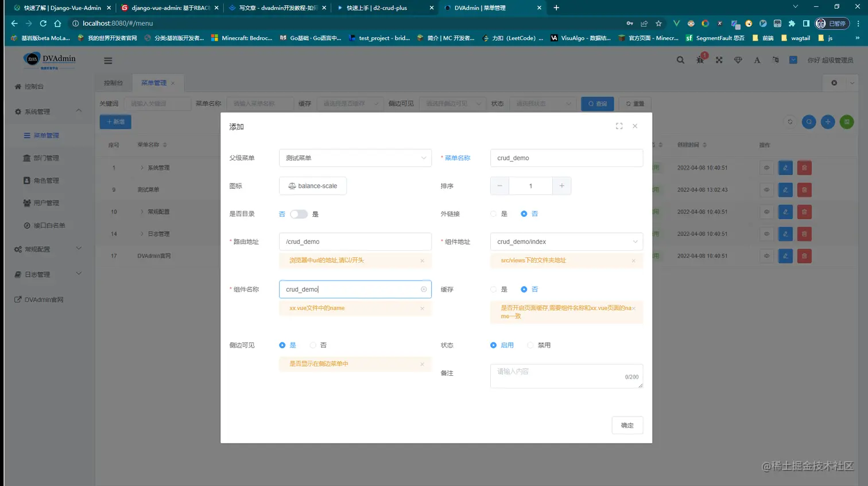Switch to the 控制台 tab
This screenshot has width=868, height=486.
(113, 82)
